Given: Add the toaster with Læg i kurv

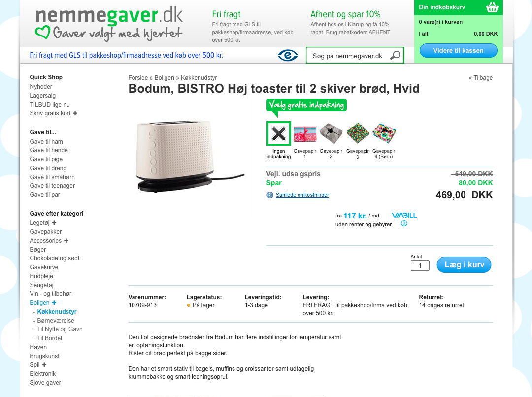Looking at the screenshot, I should [x=464, y=265].
